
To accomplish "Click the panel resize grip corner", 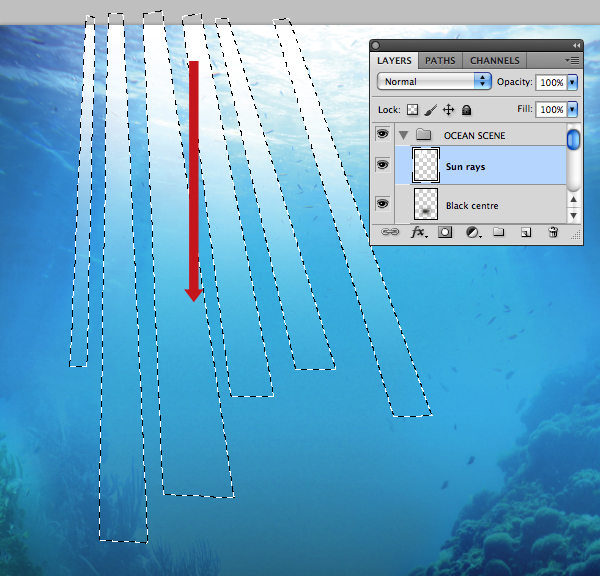I will click(576, 235).
